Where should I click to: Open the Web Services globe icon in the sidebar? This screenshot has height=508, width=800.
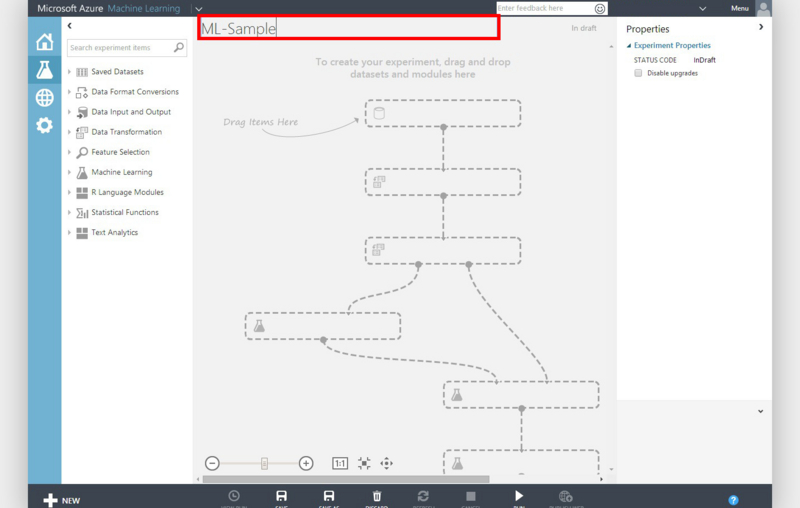point(44,97)
